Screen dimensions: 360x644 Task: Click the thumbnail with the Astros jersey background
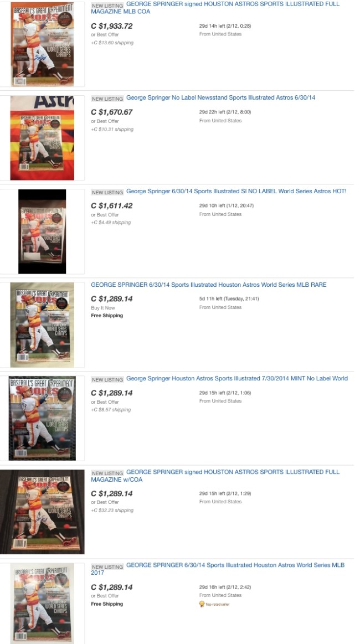pyautogui.click(x=42, y=138)
